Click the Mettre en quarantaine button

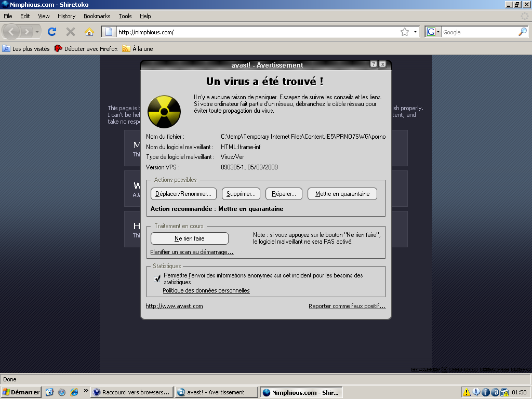[x=342, y=194]
